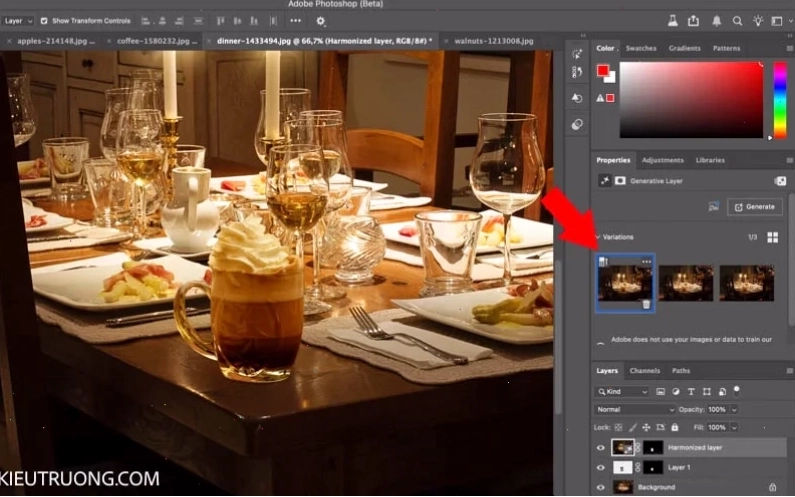Click the lightbulb discover icon

758,21
